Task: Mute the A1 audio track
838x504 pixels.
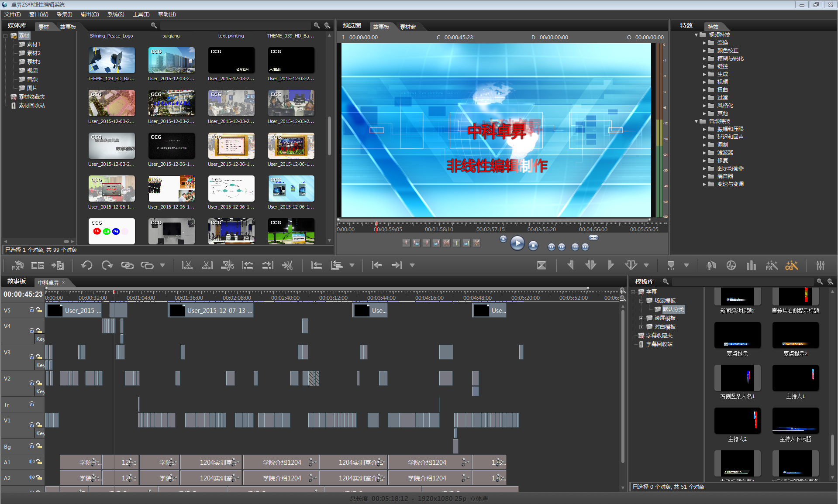Action: tap(32, 462)
